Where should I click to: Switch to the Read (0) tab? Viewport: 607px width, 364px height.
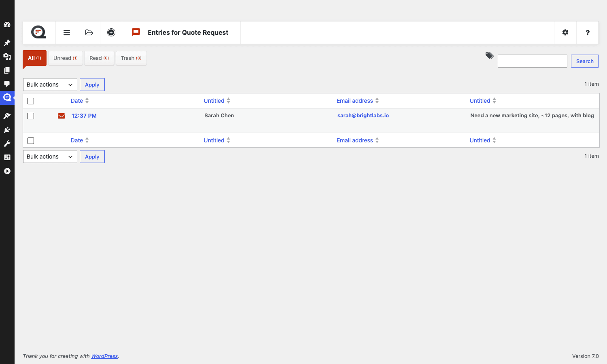99,58
